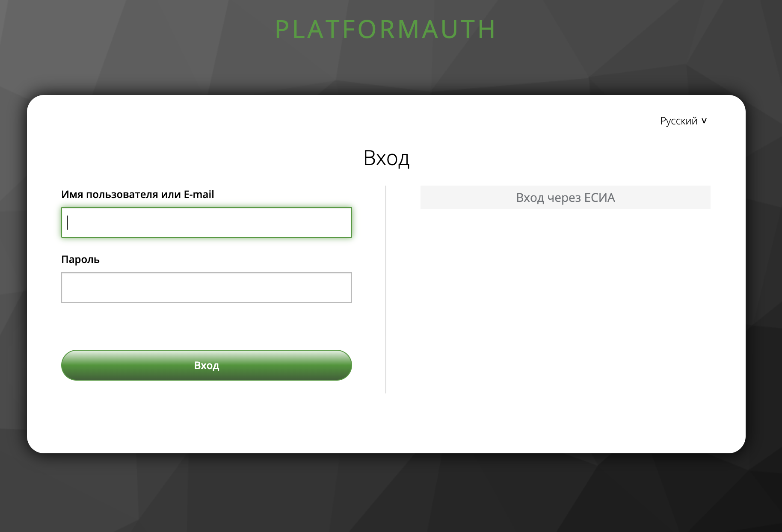Place cursor in the password input
This screenshot has width=782, height=532.
pos(206,287)
